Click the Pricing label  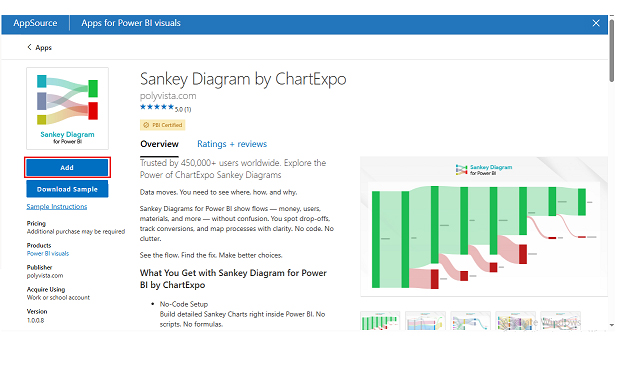click(x=36, y=223)
